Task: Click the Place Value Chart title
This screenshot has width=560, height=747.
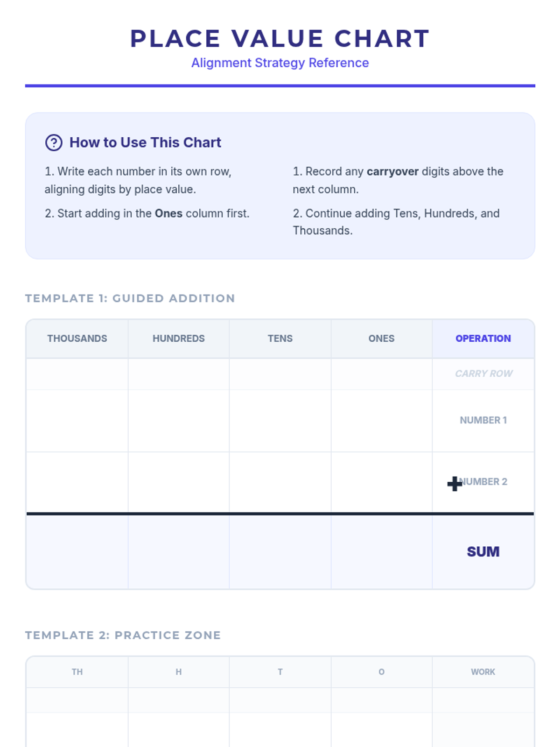Action: (280, 38)
